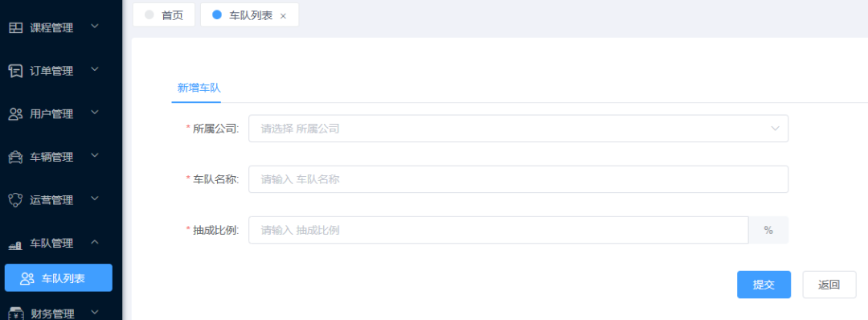Image resolution: width=868 pixels, height=320 pixels.
Task: Click the 车辆管理 car icon
Action: tap(15, 158)
